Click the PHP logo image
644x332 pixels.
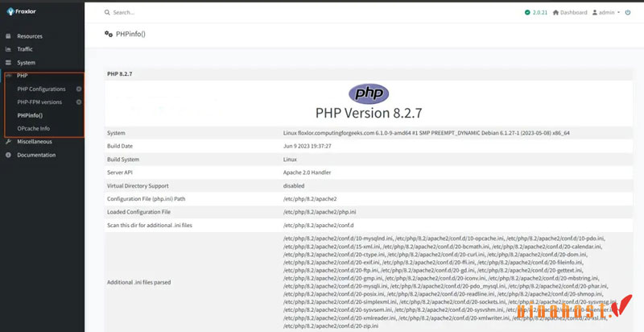pos(369,93)
